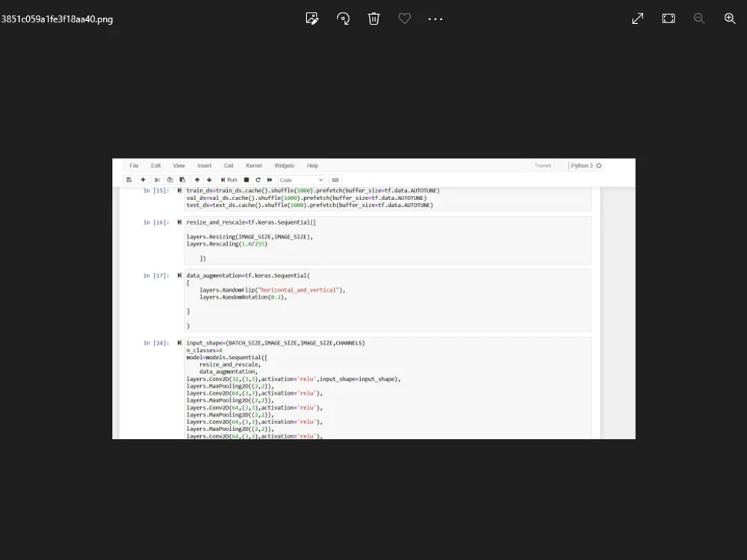The image size is (747, 560).
Task: Zoom out with the magnifier minus icon
Action: [x=699, y=19]
